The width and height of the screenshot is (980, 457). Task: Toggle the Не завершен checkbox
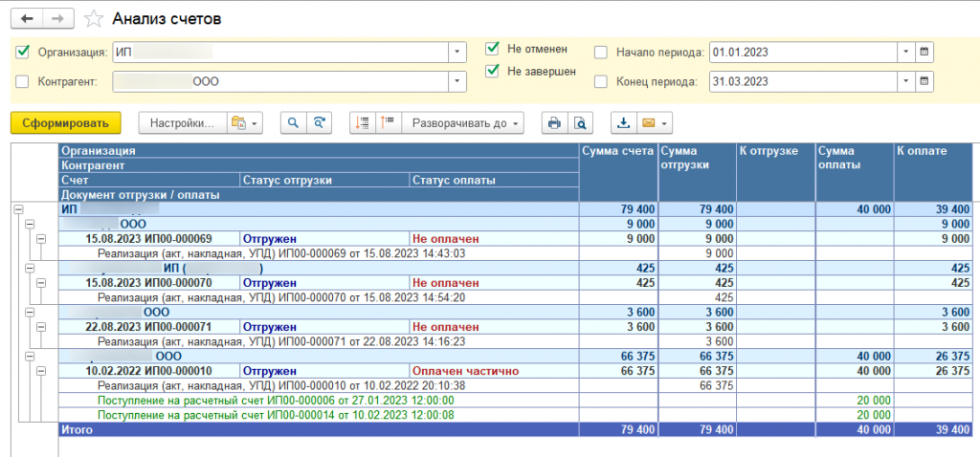coord(493,71)
